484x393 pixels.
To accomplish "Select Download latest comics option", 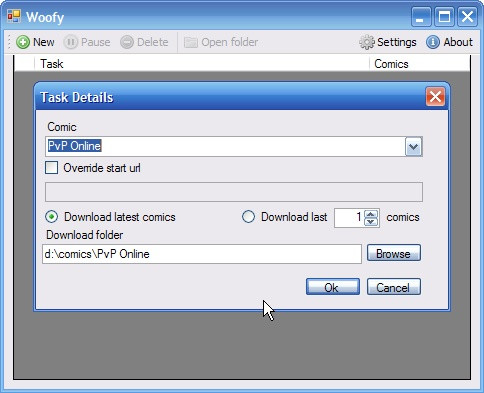I will coord(52,217).
